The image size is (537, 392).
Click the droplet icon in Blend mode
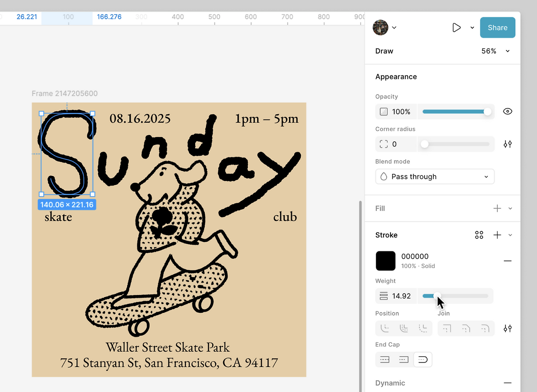pyautogui.click(x=383, y=177)
